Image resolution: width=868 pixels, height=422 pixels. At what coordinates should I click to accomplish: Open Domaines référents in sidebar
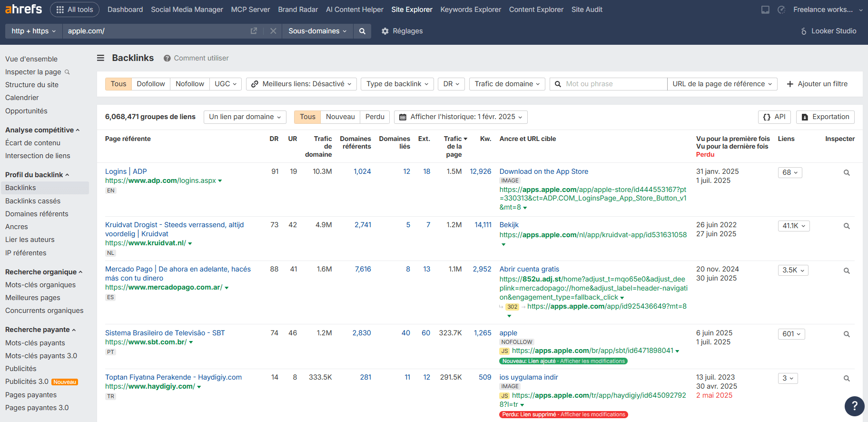pyautogui.click(x=37, y=214)
